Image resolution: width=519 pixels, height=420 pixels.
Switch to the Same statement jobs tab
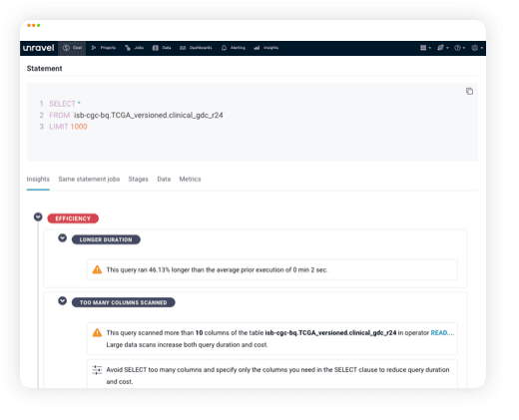pyautogui.click(x=89, y=179)
